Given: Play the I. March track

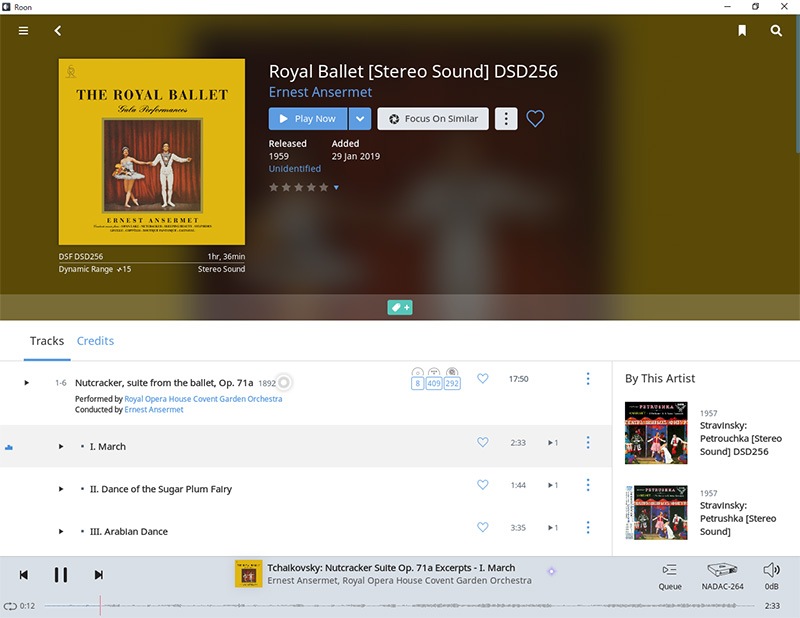Looking at the screenshot, I should (x=61, y=447).
